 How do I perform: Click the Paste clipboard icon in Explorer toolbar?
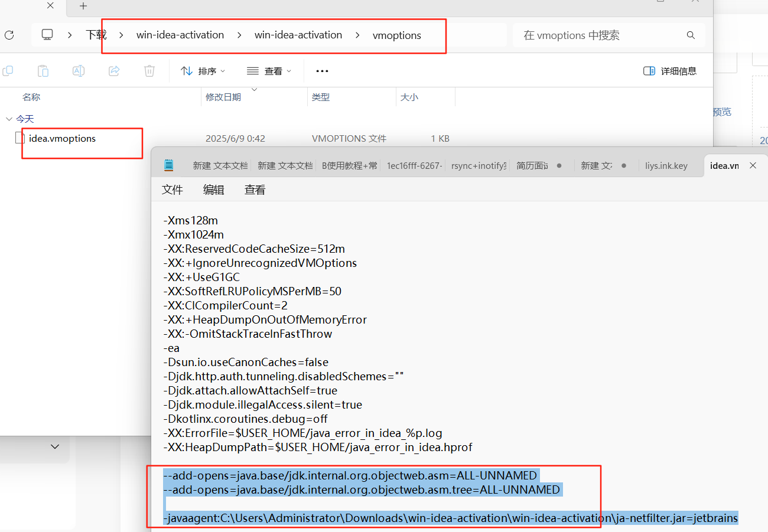tap(43, 71)
